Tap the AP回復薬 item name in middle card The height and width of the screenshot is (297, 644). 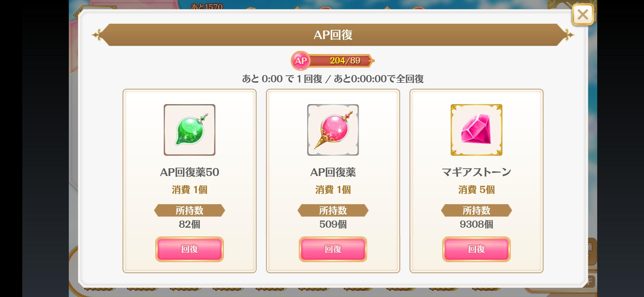333,172
